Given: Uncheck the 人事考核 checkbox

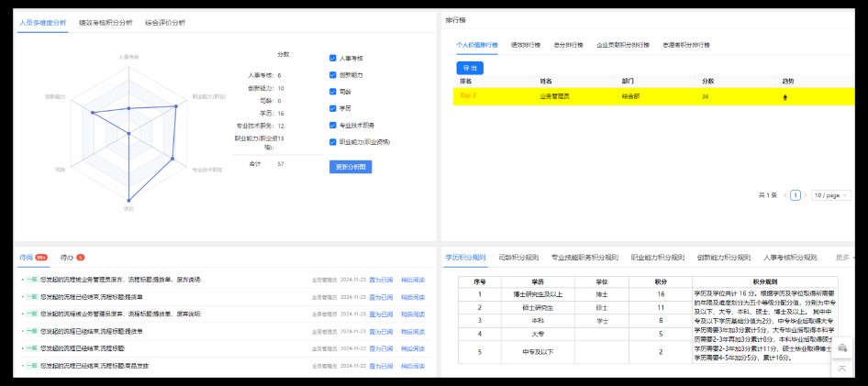Looking at the screenshot, I should [x=332, y=58].
